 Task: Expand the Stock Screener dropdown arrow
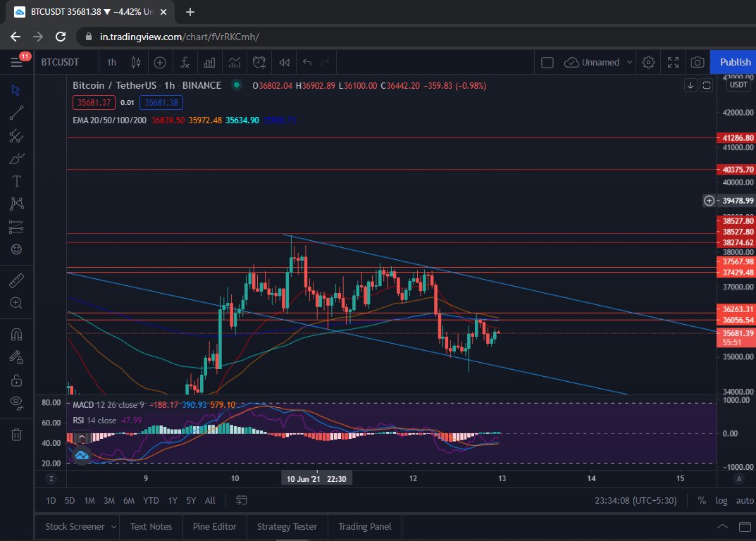coord(113,527)
